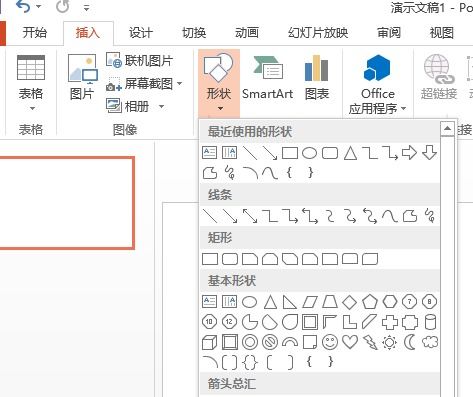The height and width of the screenshot is (397, 473).
Task: Select the cloud basic shape
Action: (430, 342)
